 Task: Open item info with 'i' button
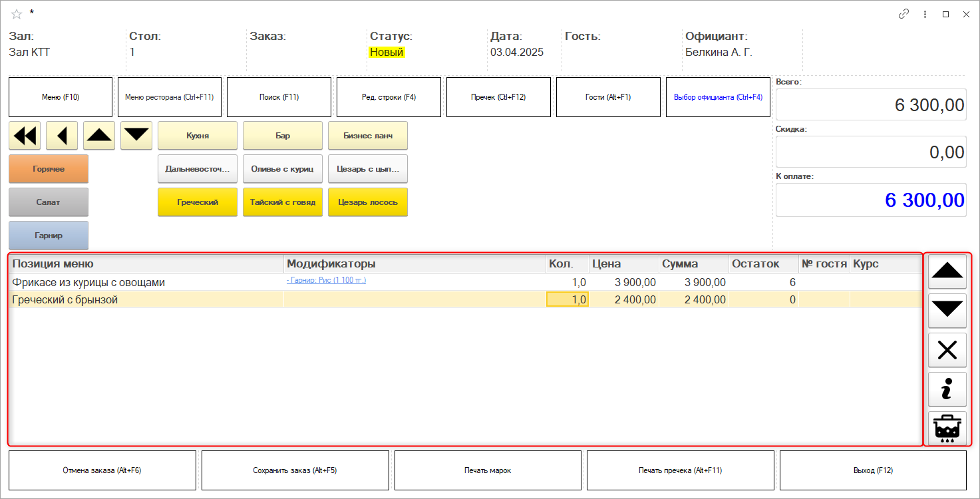click(947, 389)
